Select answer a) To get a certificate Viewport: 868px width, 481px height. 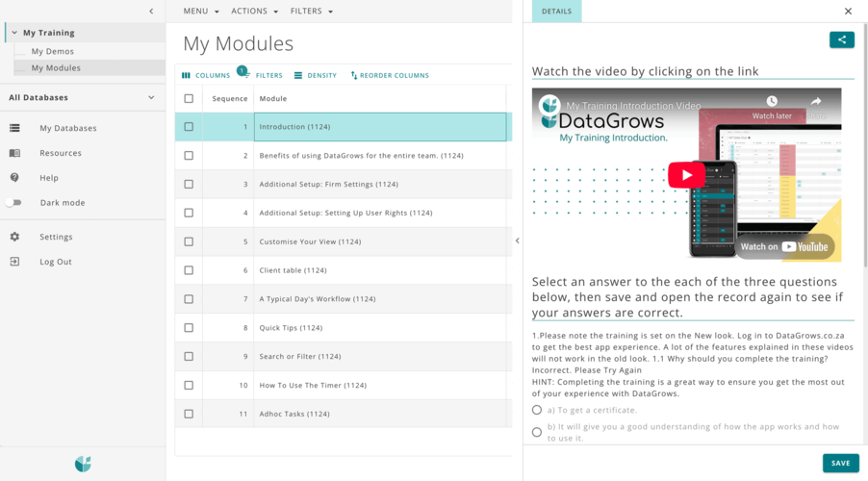click(x=537, y=410)
